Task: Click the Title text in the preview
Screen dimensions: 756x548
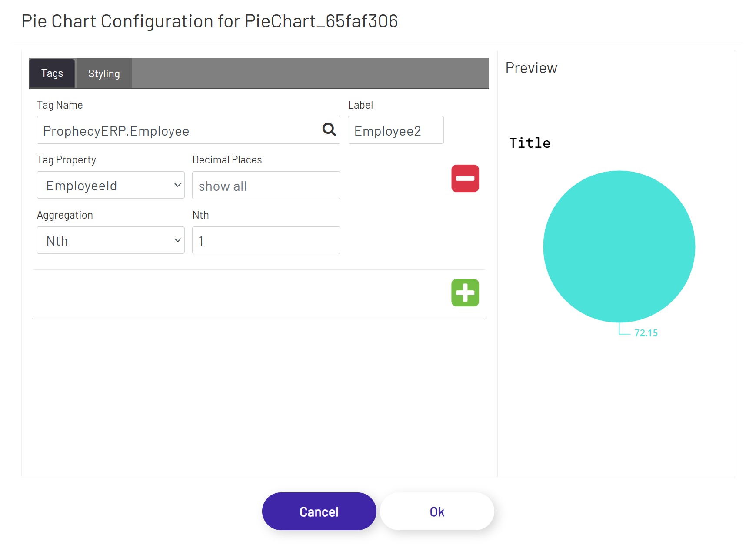Action: [529, 143]
